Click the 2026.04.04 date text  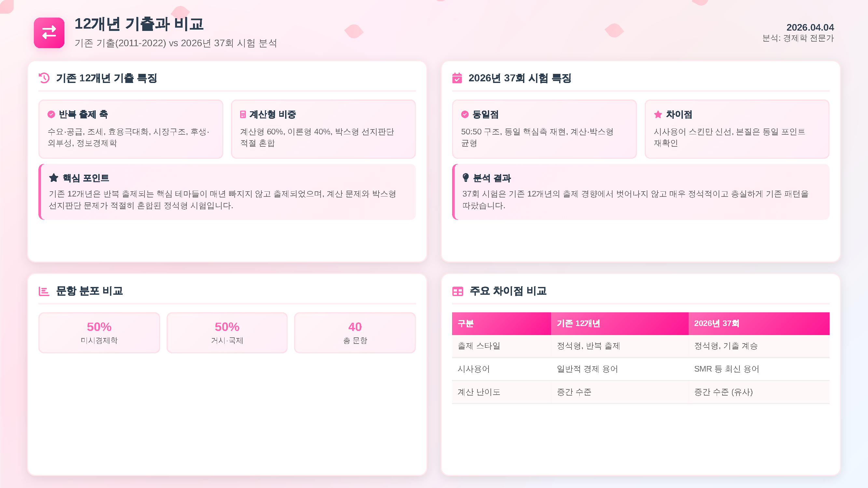click(810, 27)
